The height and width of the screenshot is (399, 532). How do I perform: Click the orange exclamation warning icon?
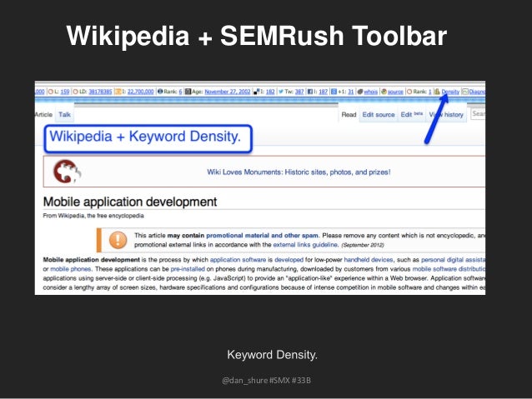coord(118,240)
